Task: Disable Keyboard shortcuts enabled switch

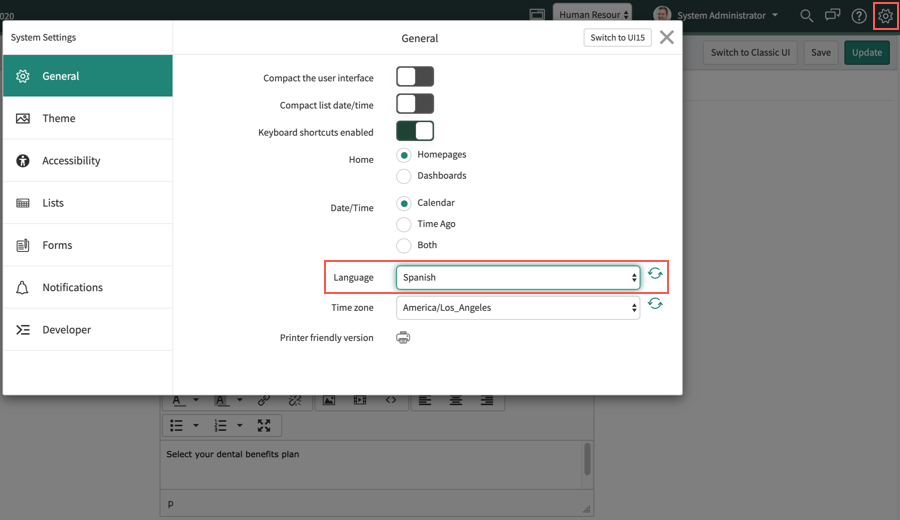Action: click(415, 131)
